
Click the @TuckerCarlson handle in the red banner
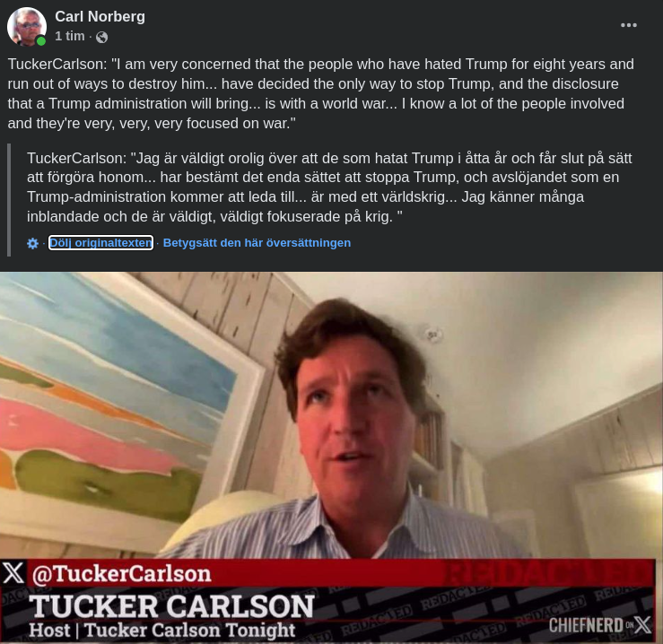pyautogui.click(x=121, y=574)
